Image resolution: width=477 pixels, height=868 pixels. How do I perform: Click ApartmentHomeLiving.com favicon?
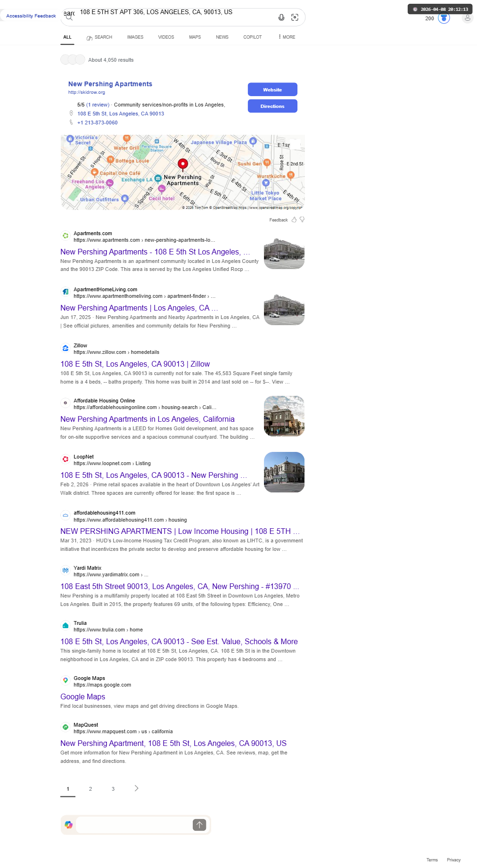pos(66,292)
